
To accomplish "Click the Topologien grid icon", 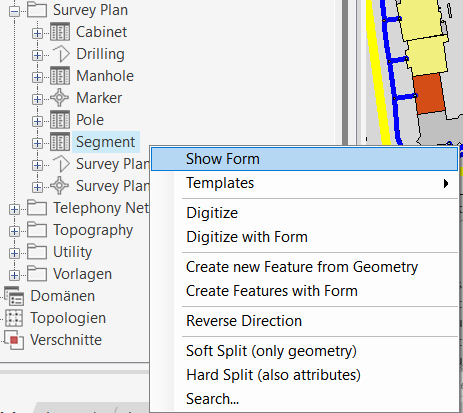I will click(14, 318).
